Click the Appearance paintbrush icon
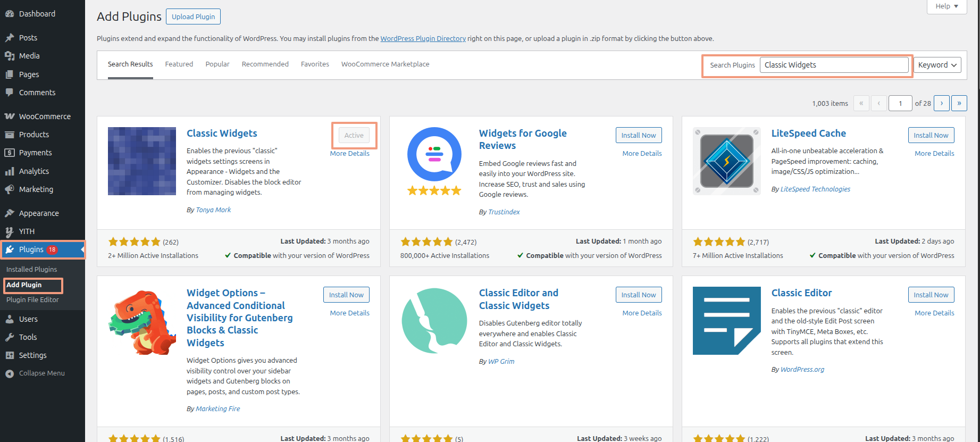Viewport: 980px width, 442px height. [x=10, y=213]
